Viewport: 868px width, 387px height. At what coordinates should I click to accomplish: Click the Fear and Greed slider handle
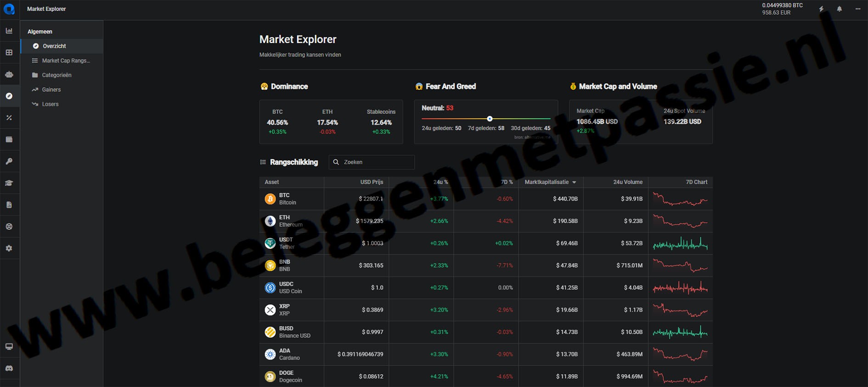(x=490, y=119)
